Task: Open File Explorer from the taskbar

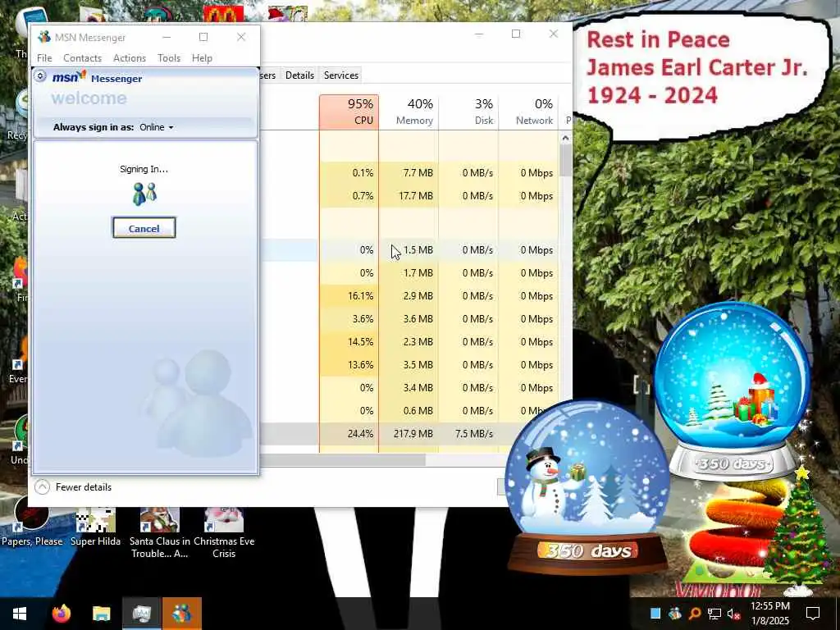Action: click(x=101, y=614)
